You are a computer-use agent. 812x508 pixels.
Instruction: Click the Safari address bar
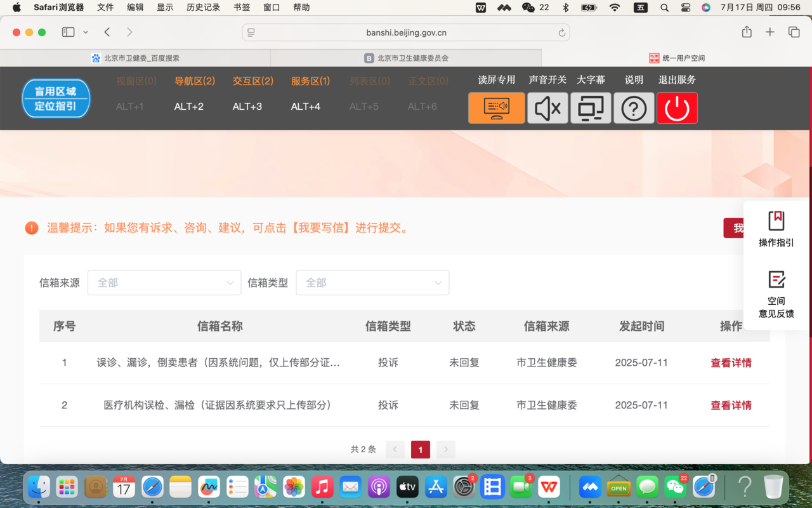(406, 32)
